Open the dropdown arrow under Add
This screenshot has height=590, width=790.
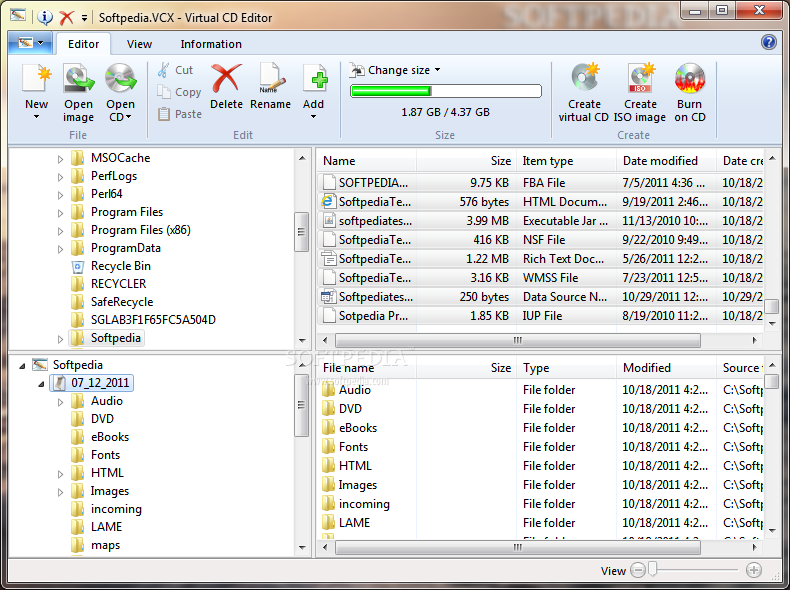click(x=313, y=117)
